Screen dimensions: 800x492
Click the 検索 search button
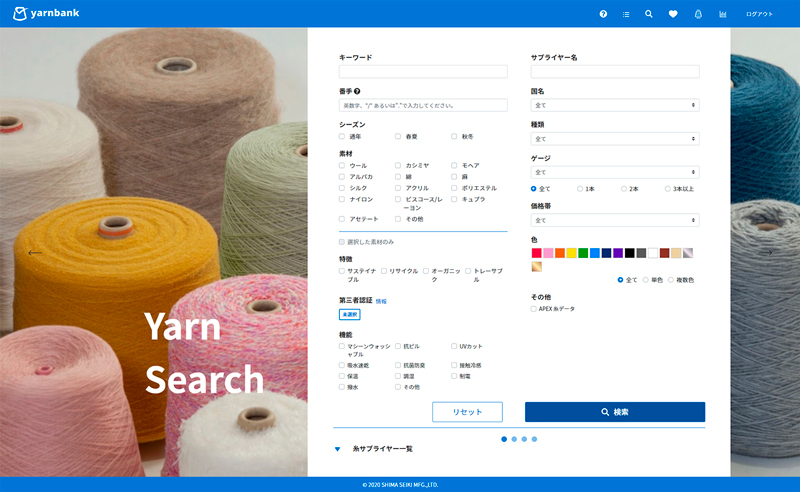[615, 412]
